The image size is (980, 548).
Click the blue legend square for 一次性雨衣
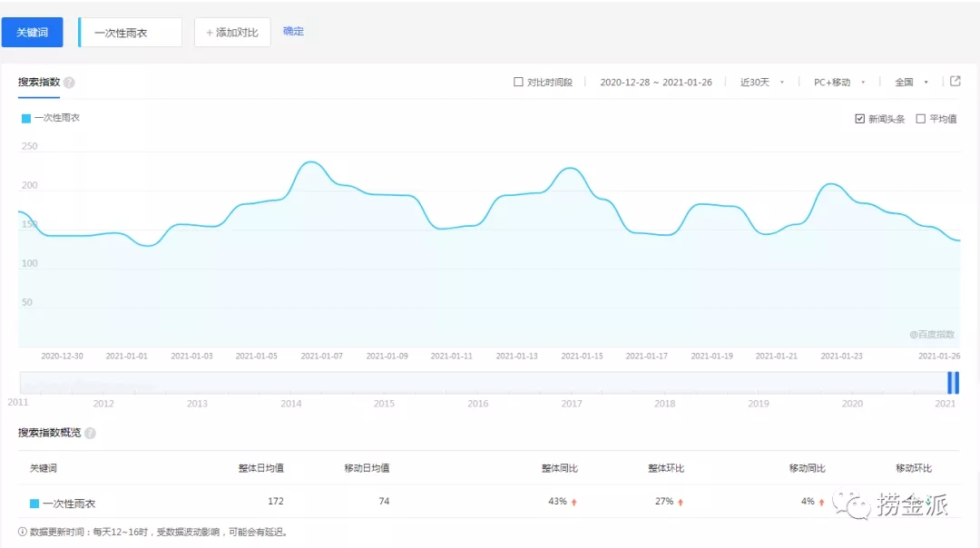[26, 118]
